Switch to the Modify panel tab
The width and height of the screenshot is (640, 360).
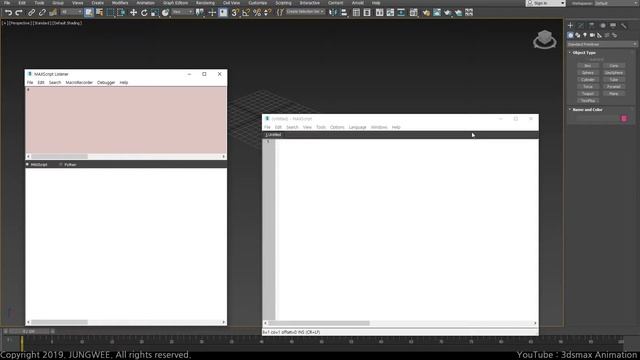[x=581, y=25]
